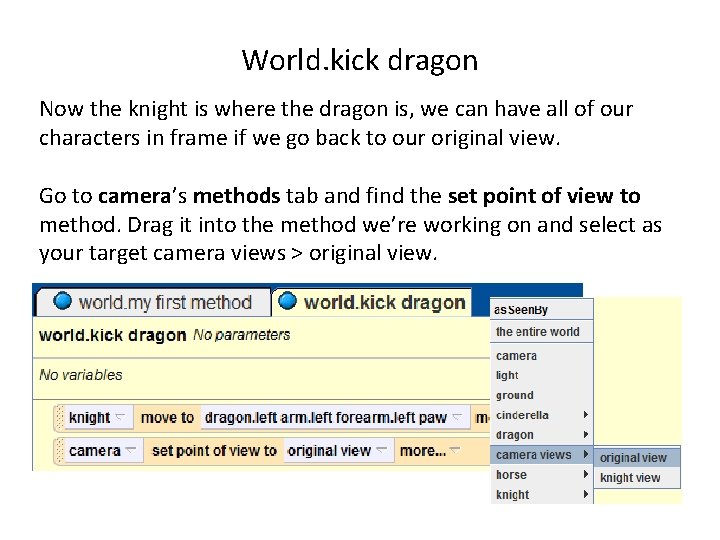Select the world.kick dragon tab
720x540 pixels.
372,302
